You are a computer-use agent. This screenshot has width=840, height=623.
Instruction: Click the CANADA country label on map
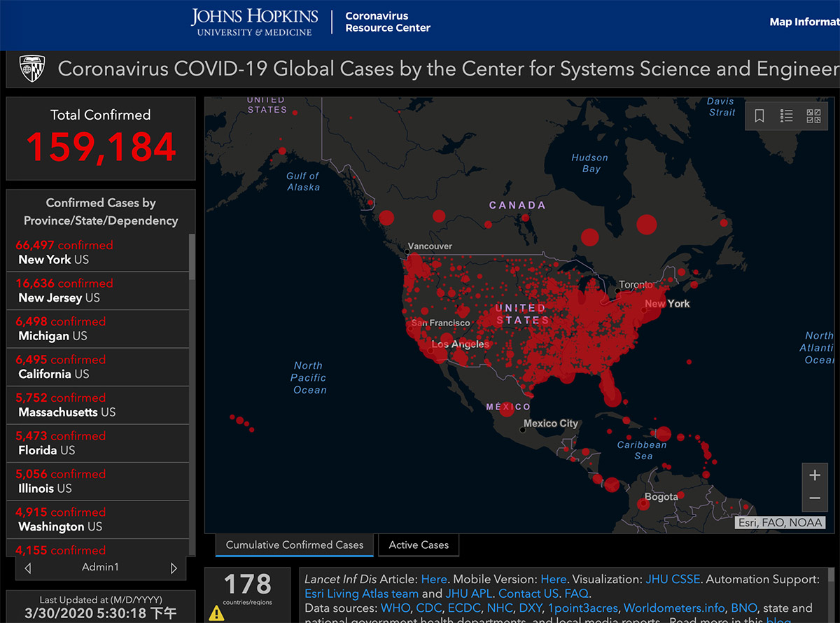(x=517, y=205)
